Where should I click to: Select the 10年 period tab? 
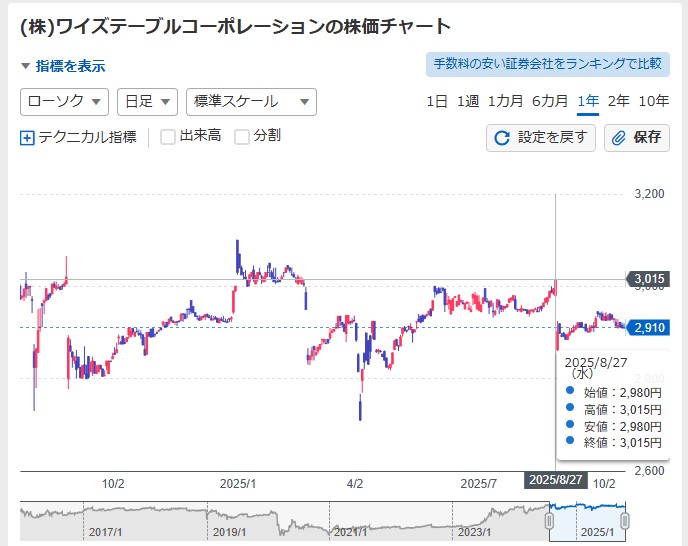[653, 101]
